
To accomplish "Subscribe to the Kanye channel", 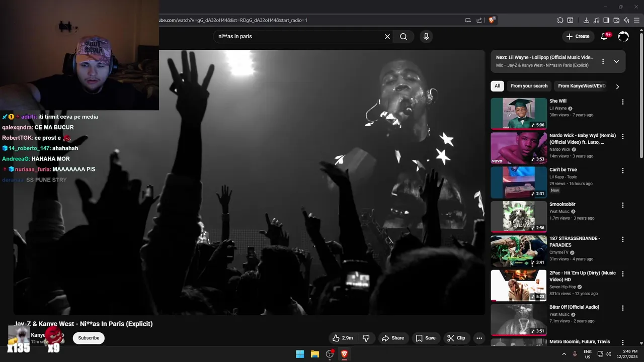I will tap(89, 338).
